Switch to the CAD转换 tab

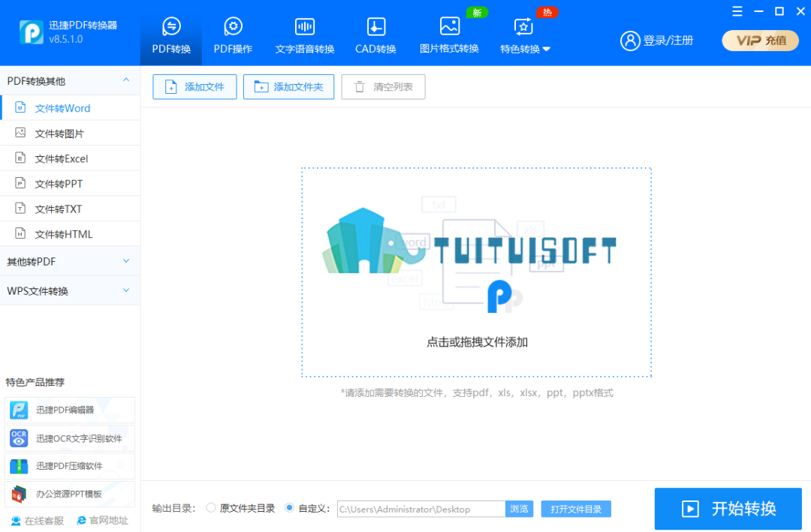point(375,35)
